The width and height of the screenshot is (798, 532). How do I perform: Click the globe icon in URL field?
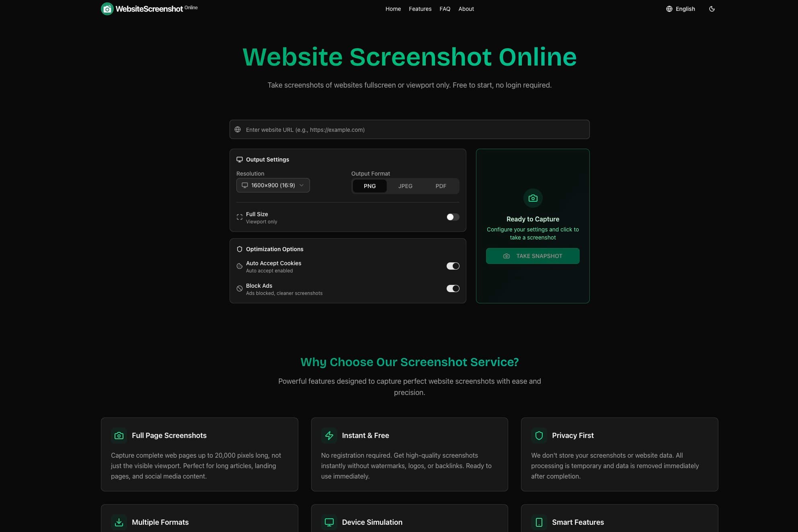click(238, 129)
